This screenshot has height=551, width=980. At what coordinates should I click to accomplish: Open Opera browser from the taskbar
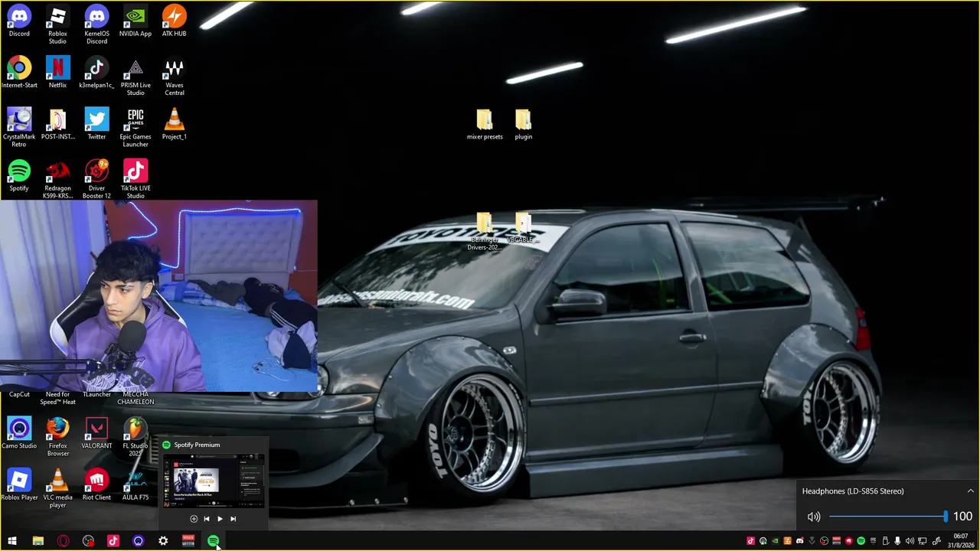point(63,541)
